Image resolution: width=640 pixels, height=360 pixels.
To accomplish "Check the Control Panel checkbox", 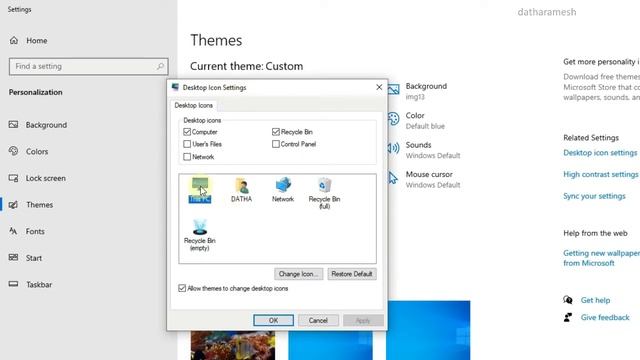I will coord(276,144).
